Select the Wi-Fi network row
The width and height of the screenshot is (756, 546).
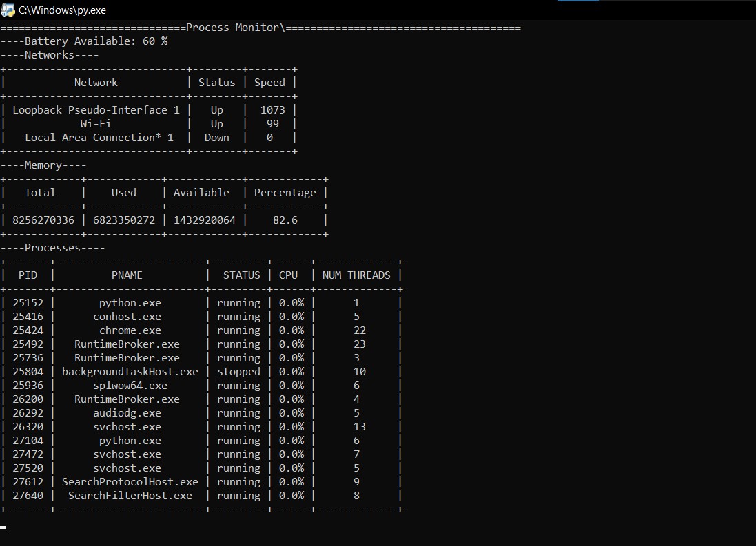(x=96, y=123)
